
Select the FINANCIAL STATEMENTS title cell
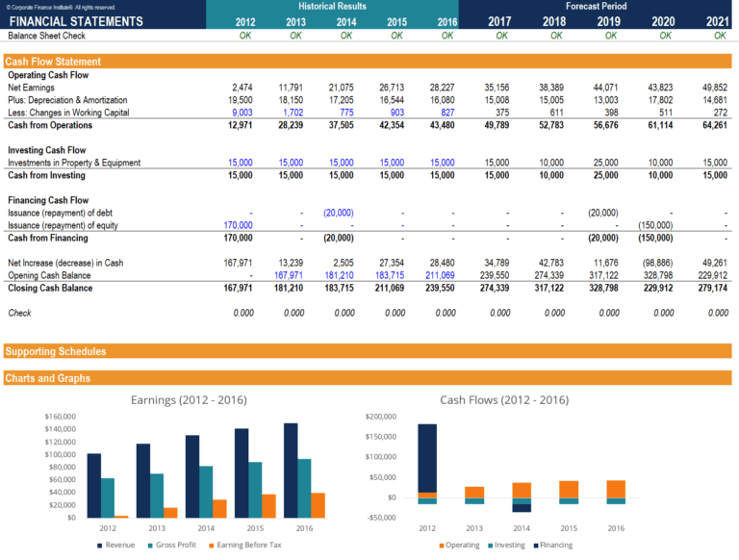[x=76, y=21]
